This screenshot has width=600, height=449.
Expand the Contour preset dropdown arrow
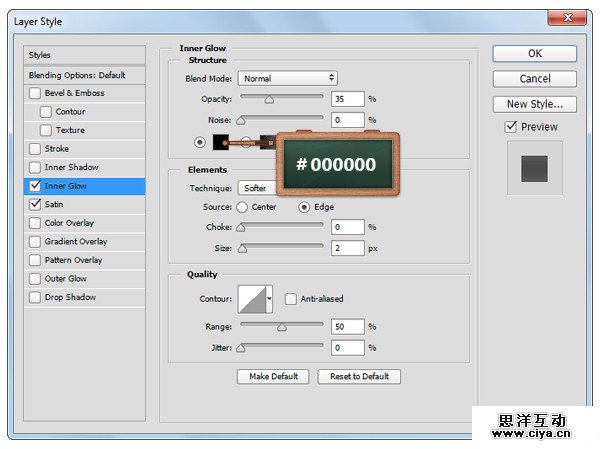[x=269, y=299]
